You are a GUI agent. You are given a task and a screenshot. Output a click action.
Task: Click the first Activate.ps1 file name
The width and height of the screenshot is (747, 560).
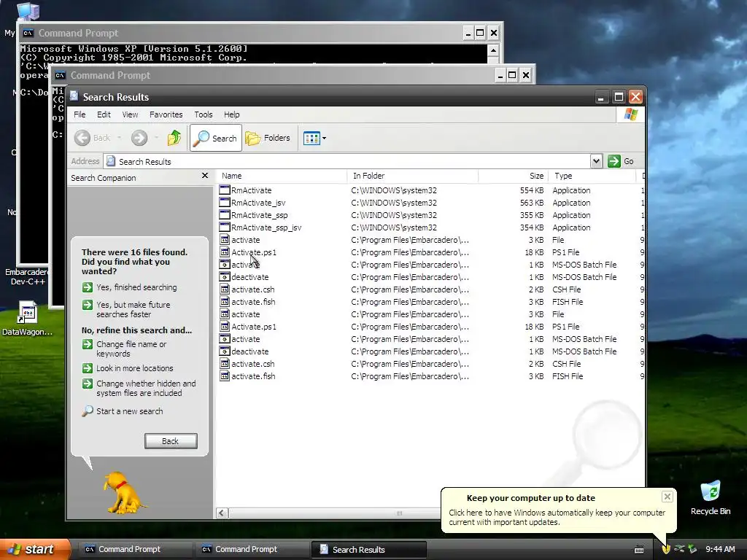pyautogui.click(x=253, y=252)
